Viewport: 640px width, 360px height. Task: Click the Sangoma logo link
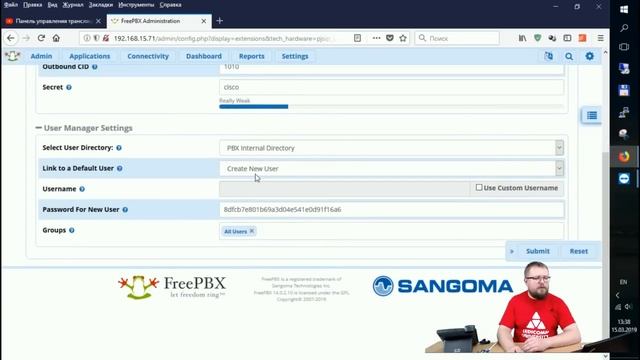443,286
